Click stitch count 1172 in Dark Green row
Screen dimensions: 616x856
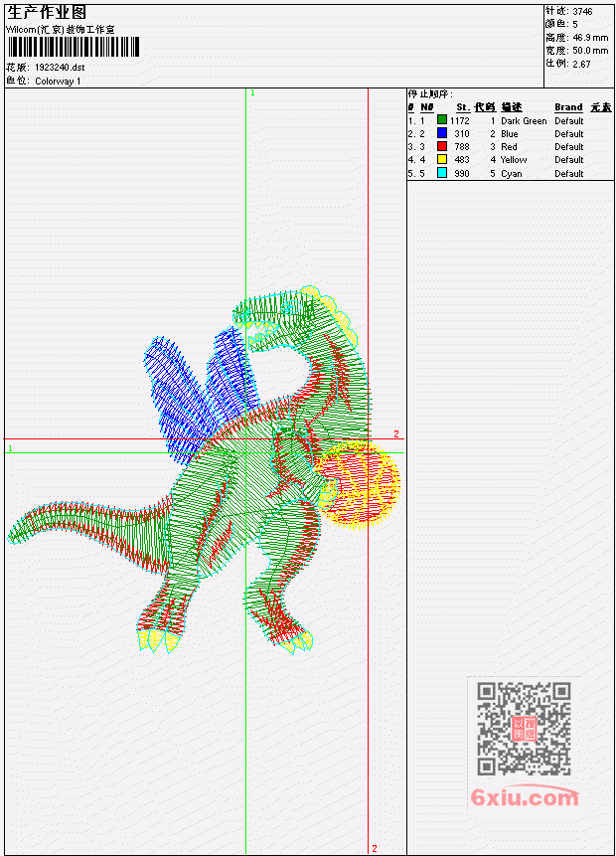(x=459, y=120)
